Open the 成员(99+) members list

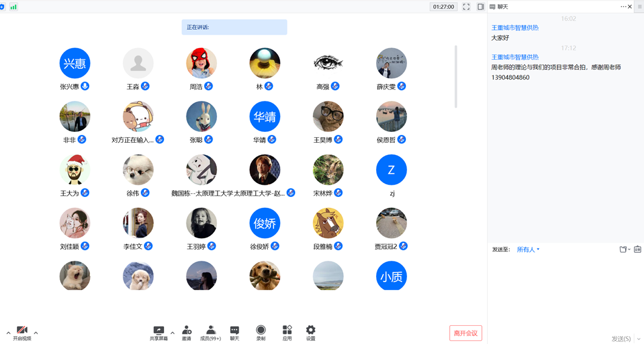click(210, 332)
